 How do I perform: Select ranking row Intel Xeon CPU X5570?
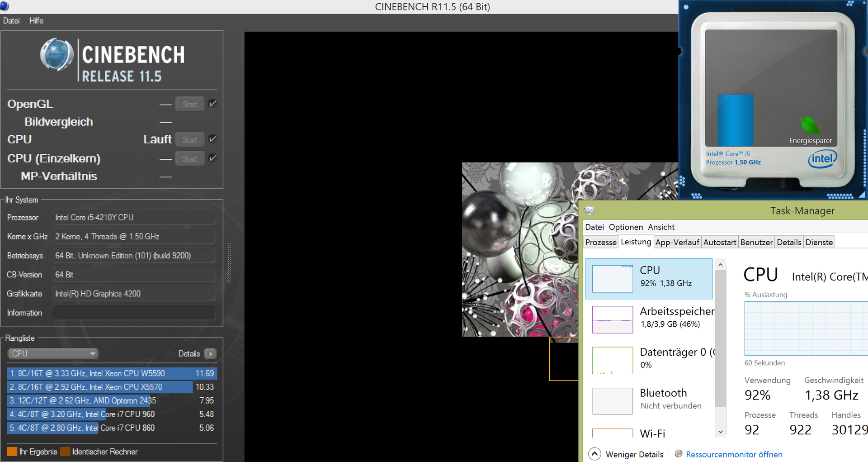(112, 387)
